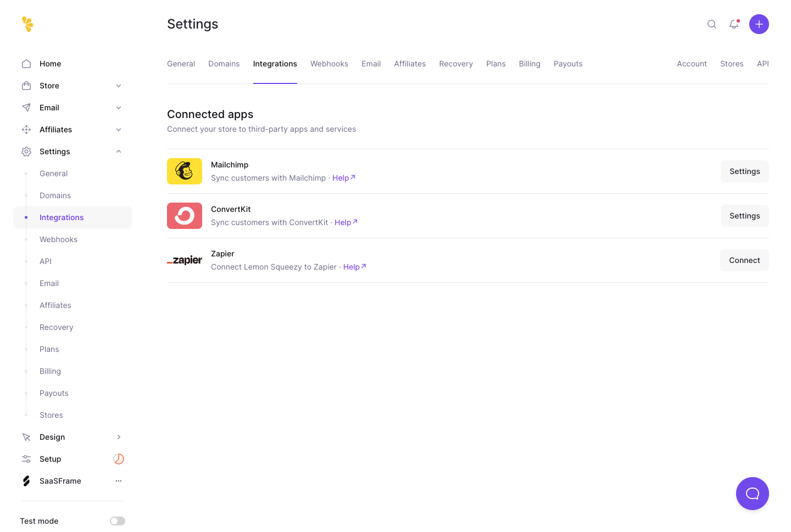
Task: Open the API tab at top right
Action: pos(763,64)
